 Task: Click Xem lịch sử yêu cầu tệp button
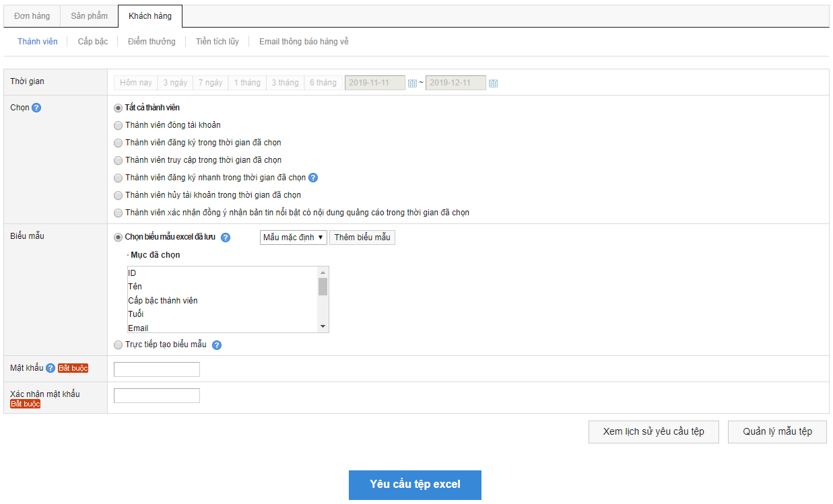(653, 432)
